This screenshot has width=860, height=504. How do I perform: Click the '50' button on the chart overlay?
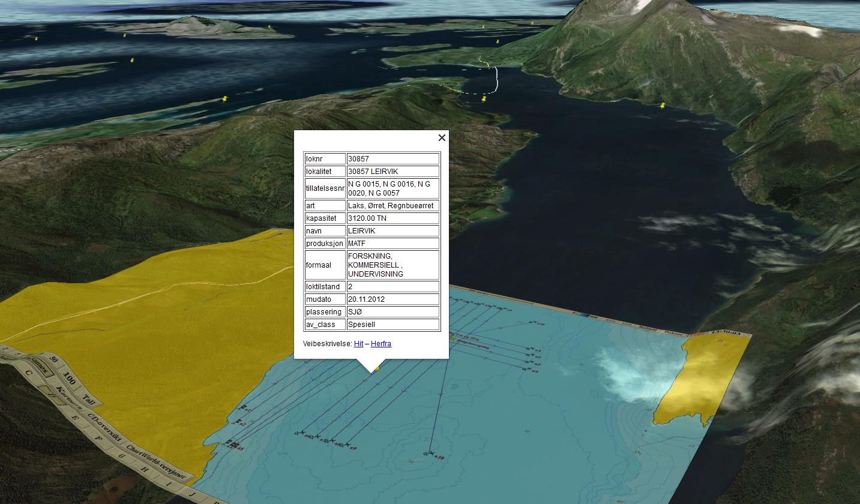pyautogui.click(x=53, y=359)
